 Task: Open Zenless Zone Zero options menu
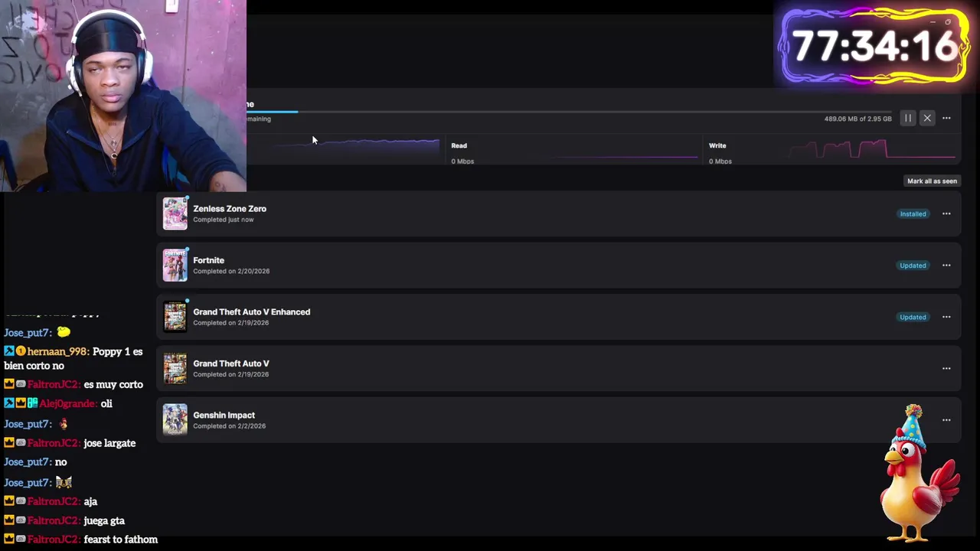point(946,214)
